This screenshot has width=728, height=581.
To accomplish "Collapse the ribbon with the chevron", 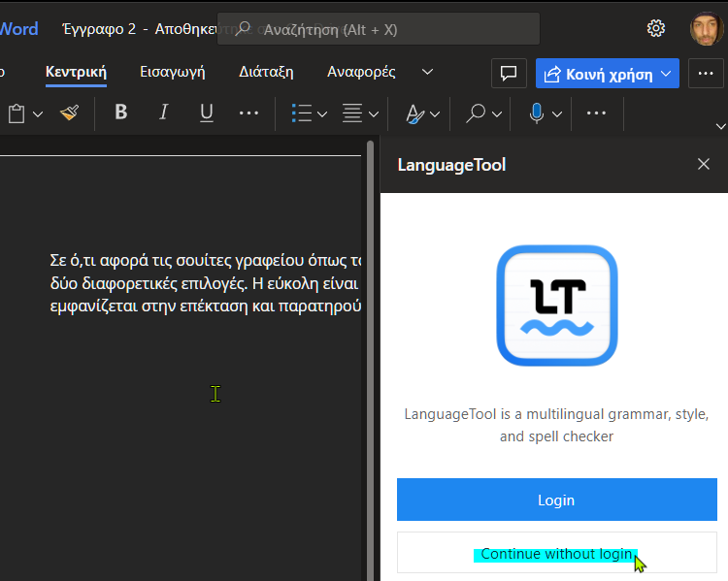I will [720, 126].
